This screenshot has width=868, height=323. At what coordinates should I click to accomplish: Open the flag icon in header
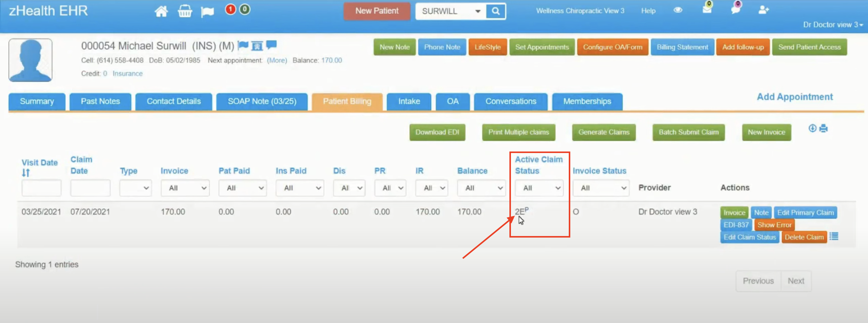coord(207,12)
